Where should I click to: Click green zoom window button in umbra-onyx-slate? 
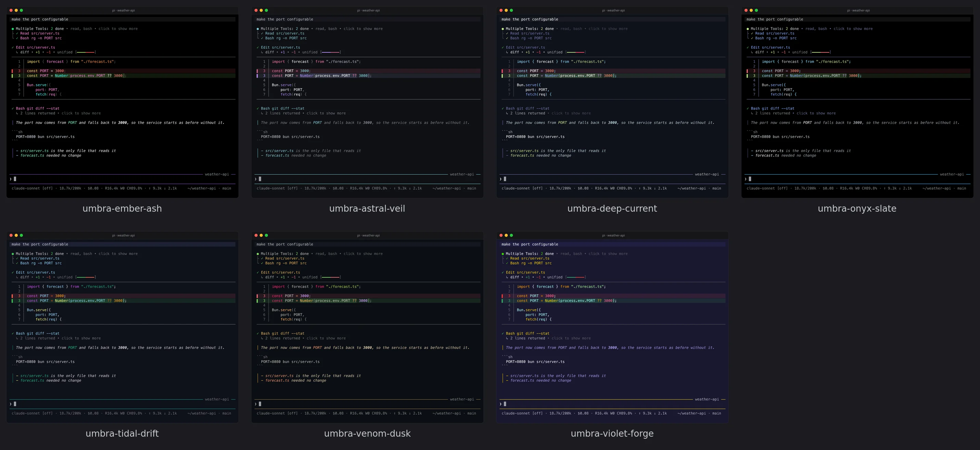click(x=756, y=10)
